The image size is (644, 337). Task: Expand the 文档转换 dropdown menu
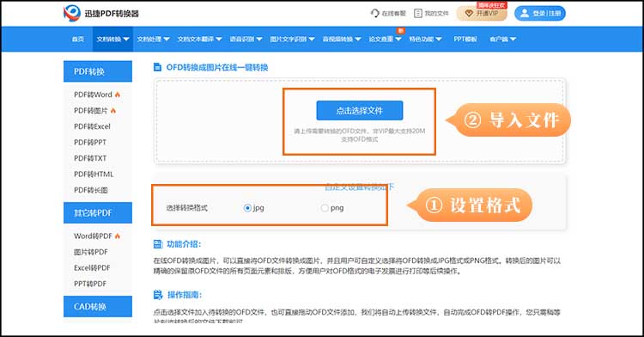(113, 39)
